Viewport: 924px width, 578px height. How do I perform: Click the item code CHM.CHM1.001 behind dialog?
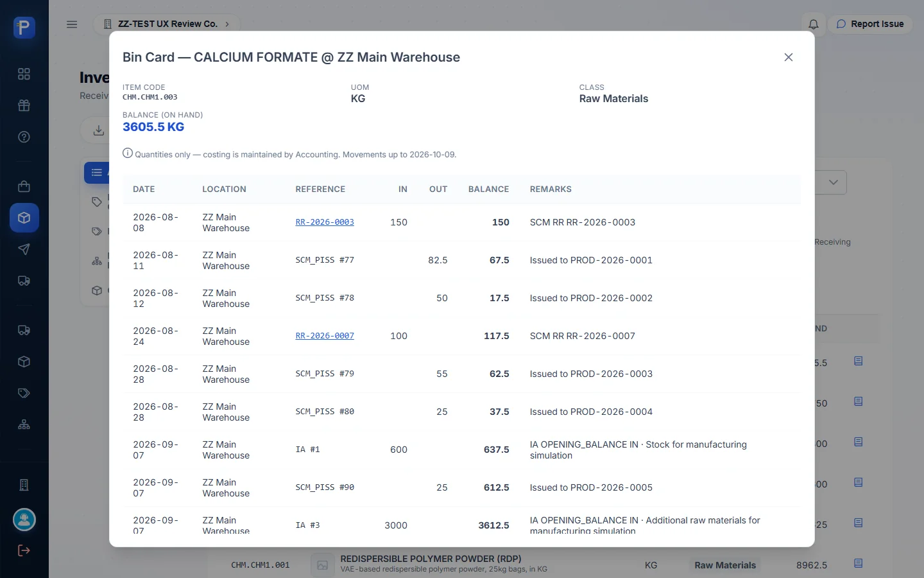pos(261,565)
